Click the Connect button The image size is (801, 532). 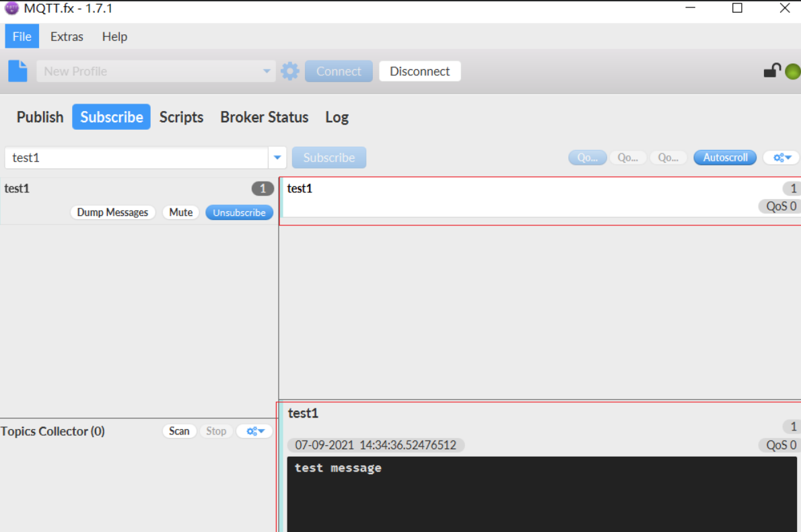click(x=339, y=71)
